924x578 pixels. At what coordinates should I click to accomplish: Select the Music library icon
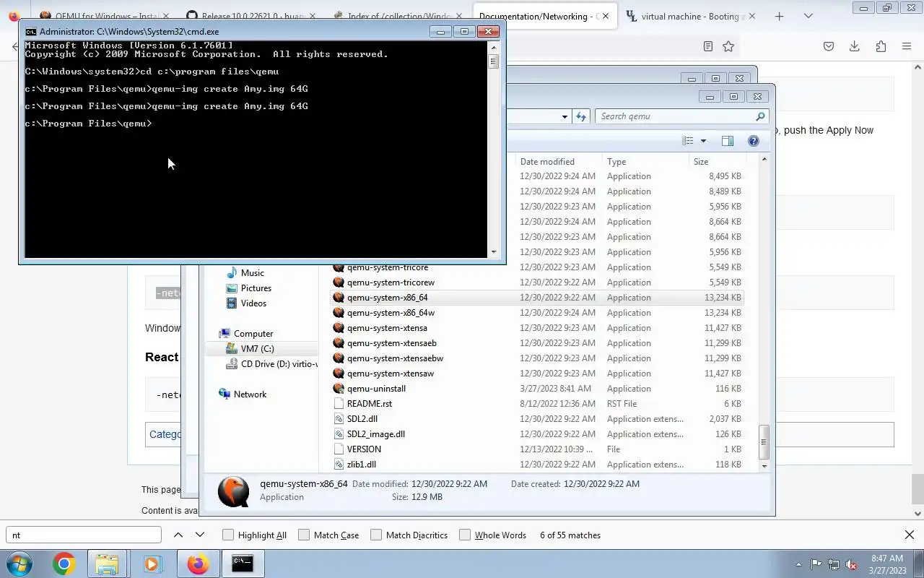(232, 272)
